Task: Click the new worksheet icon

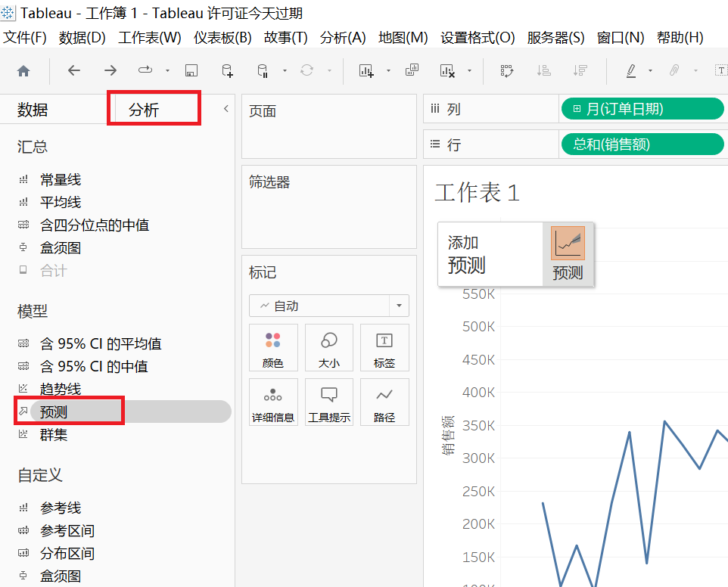Action: pyautogui.click(x=366, y=70)
